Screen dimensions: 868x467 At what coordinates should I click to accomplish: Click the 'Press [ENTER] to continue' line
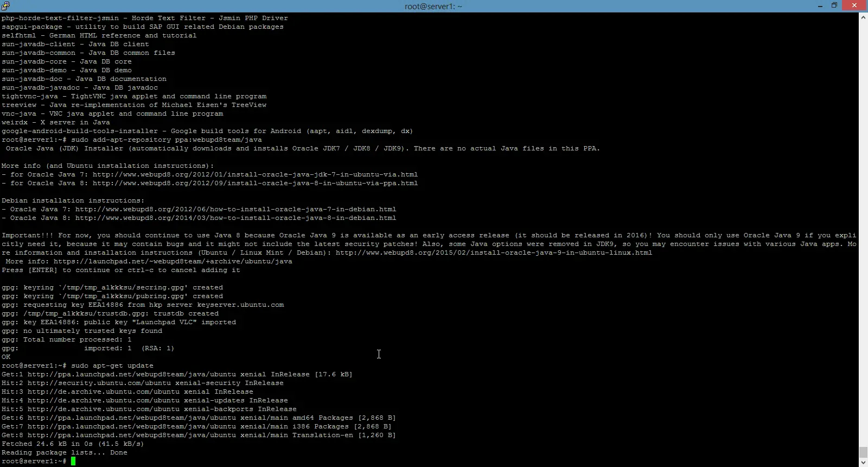pyautogui.click(x=121, y=270)
